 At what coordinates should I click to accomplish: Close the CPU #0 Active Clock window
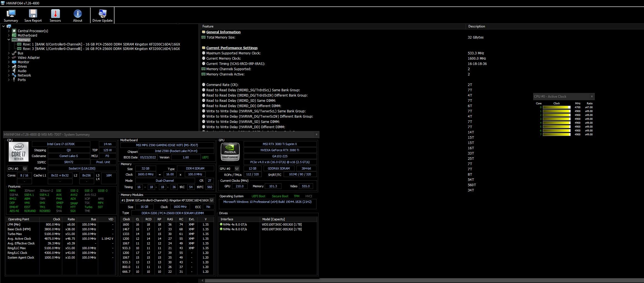591,97
